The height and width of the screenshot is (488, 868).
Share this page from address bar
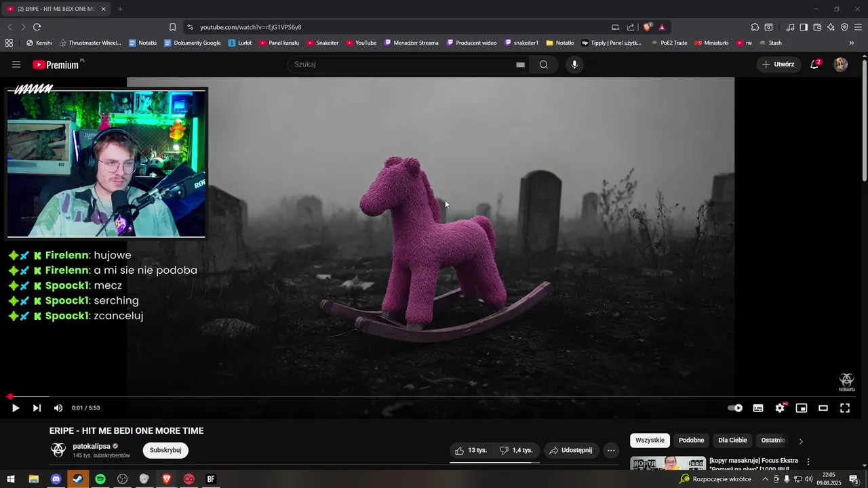coord(631,27)
